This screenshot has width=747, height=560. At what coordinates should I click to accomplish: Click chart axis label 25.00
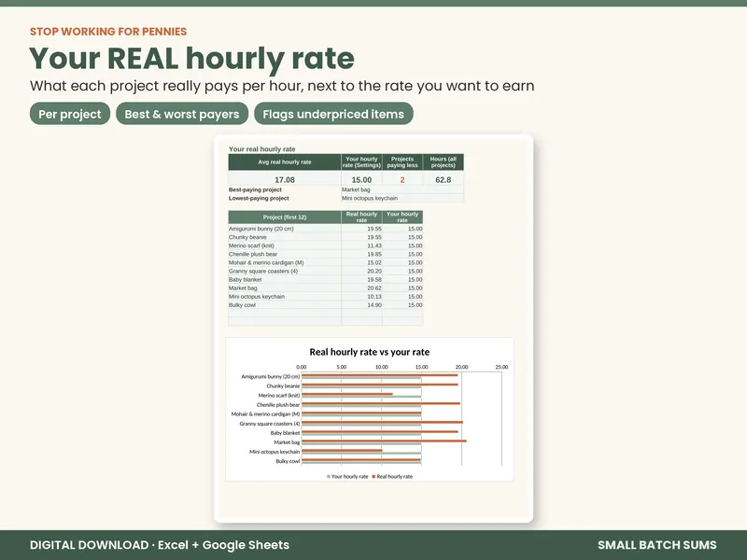tap(501, 367)
